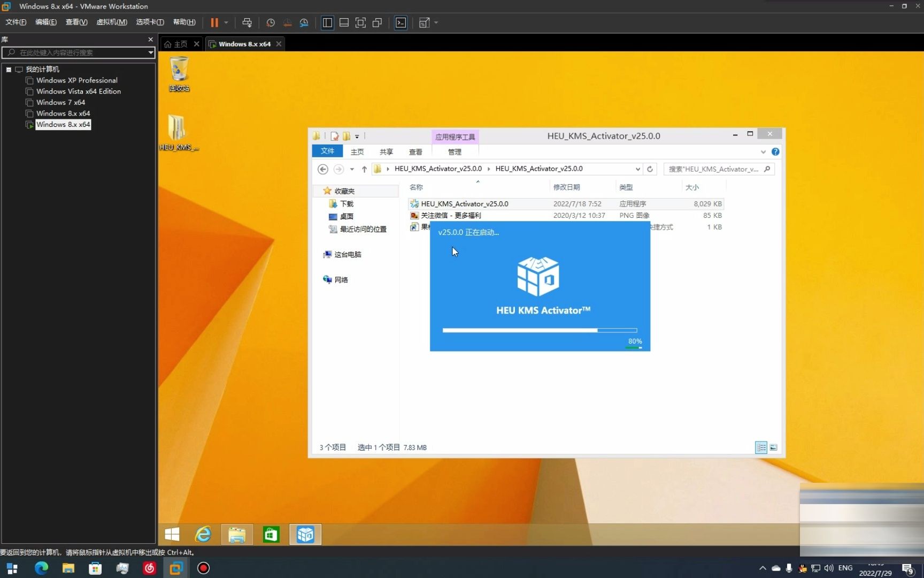This screenshot has width=924, height=578.
Task: Sort files by the 大小 column header
Action: click(x=692, y=187)
